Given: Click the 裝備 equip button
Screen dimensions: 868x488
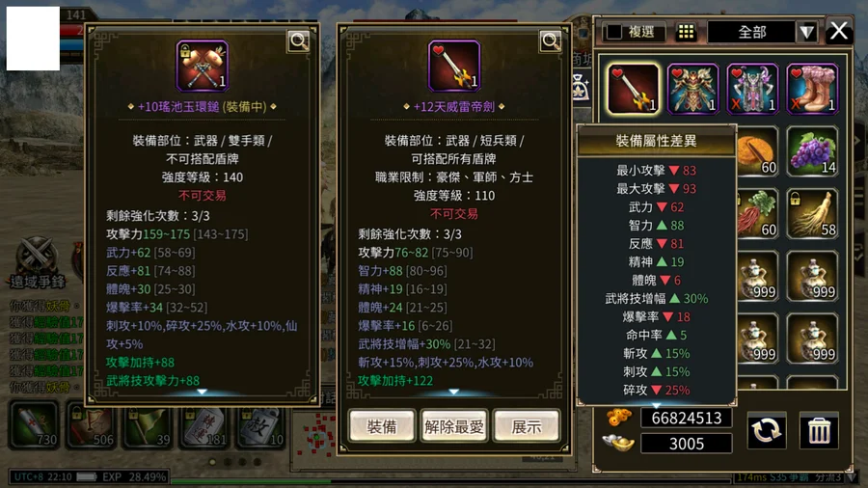Looking at the screenshot, I should (x=382, y=426).
